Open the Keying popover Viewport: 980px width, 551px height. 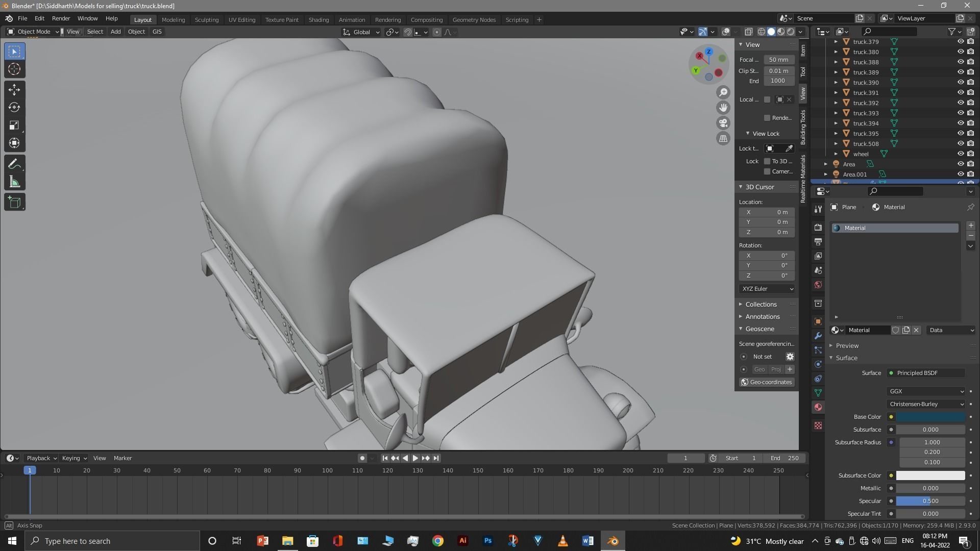click(74, 458)
